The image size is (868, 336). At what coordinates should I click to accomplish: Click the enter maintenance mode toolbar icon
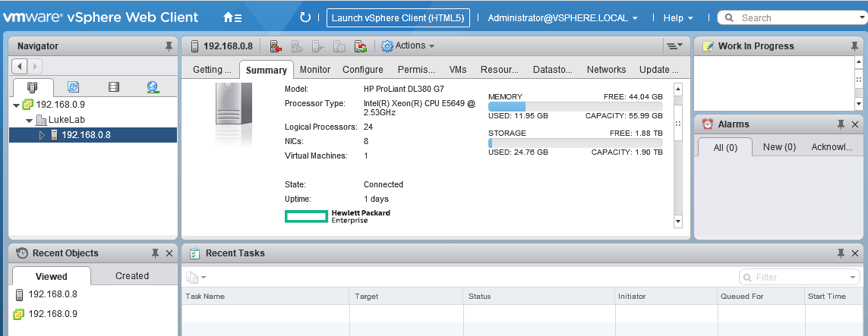[x=275, y=46]
